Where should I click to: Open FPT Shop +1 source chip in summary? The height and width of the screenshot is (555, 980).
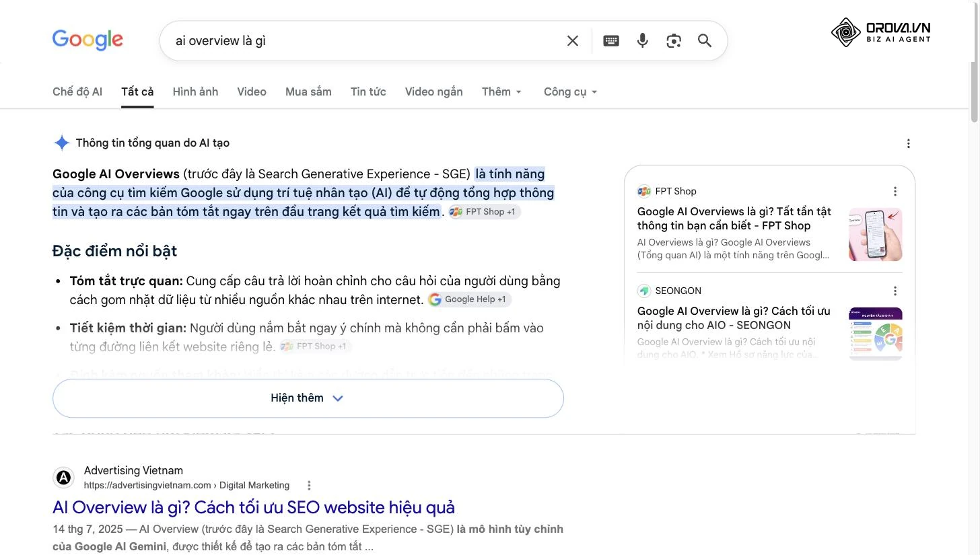[484, 212]
